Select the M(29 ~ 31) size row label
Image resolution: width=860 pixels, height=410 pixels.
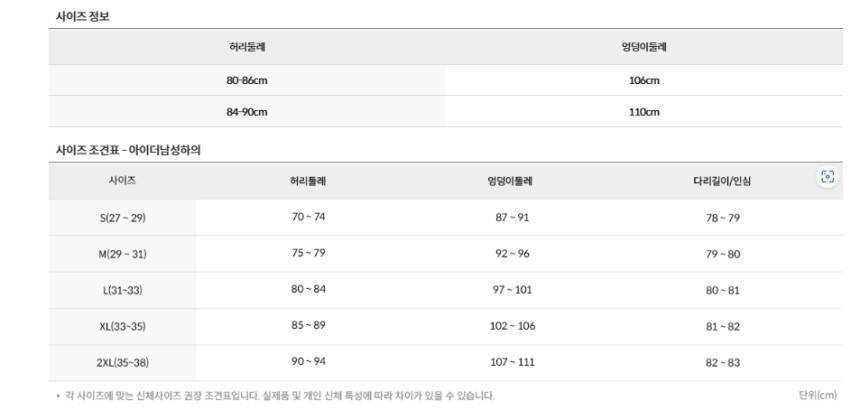(122, 254)
